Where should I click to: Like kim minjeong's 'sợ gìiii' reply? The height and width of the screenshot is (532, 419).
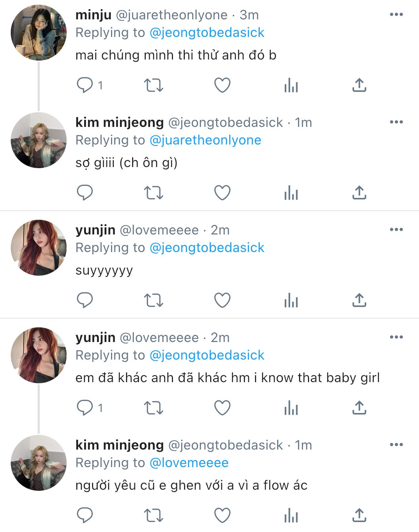pyautogui.click(x=222, y=193)
